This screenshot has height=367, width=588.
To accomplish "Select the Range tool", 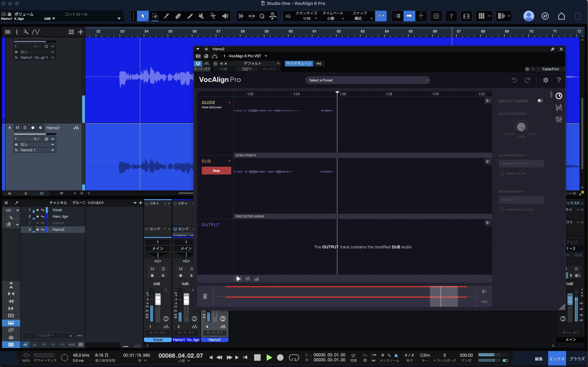I will tap(155, 16).
